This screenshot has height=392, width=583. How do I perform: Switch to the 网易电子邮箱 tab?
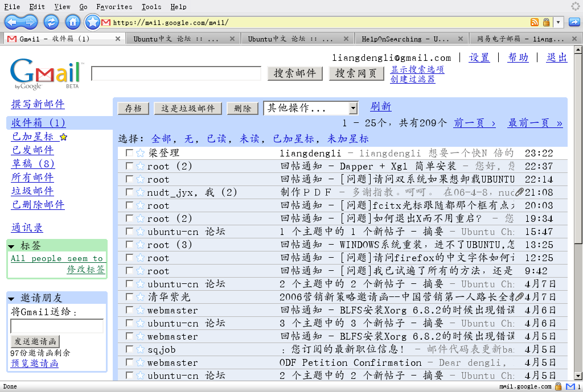(x=520, y=39)
